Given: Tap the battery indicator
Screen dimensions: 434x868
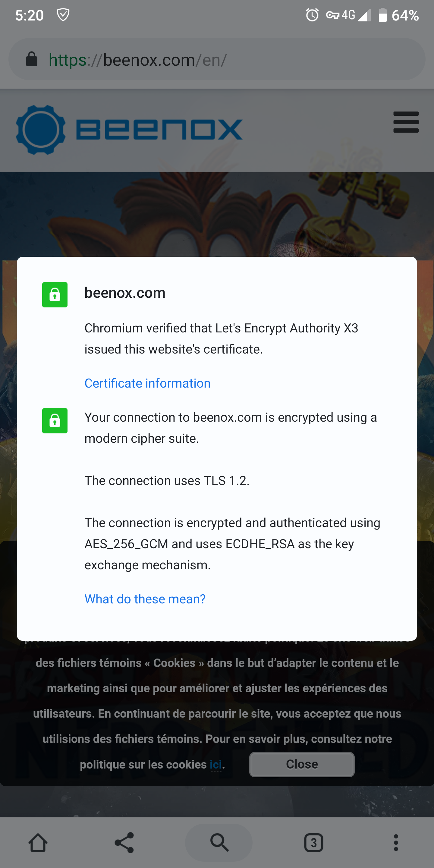Looking at the screenshot, I should [x=383, y=15].
